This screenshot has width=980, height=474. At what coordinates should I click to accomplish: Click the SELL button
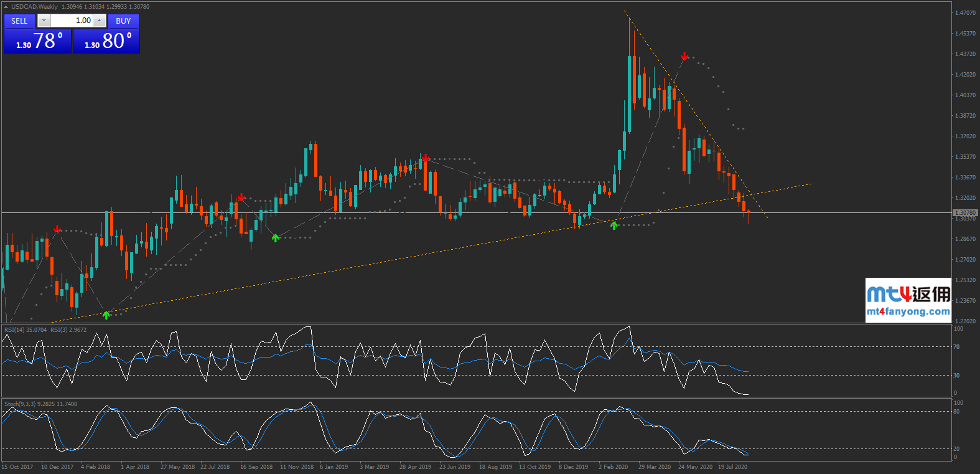point(19,21)
